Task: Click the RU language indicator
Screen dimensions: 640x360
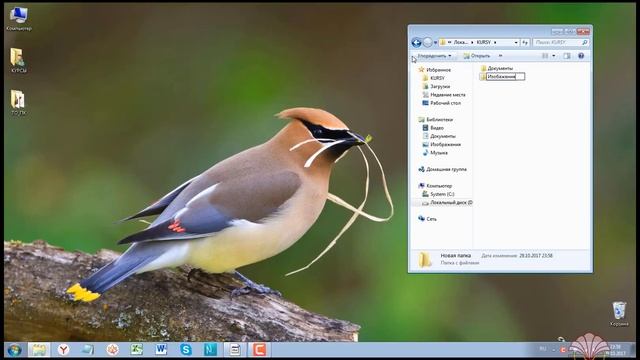Action: (542, 349)
